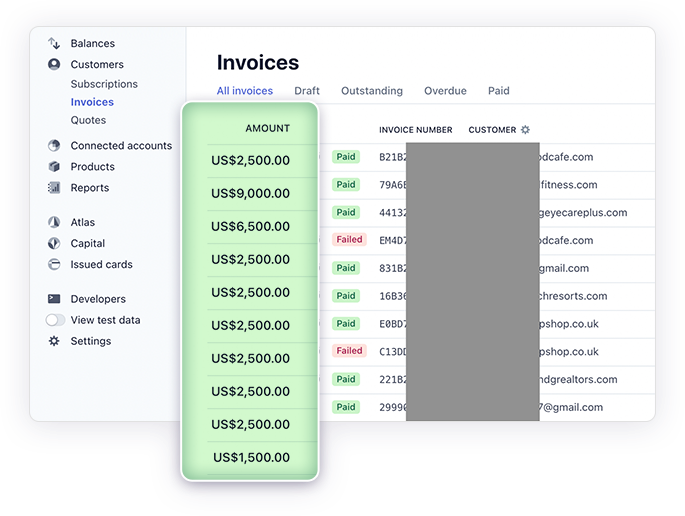
Task: Click the invoice number starting 4413
Action: tap(393, 212)
